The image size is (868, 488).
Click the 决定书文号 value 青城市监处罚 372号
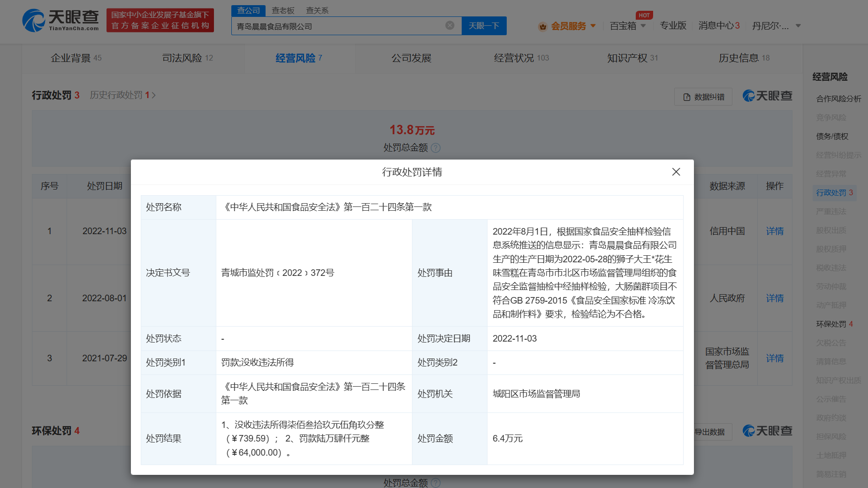coord(278,273)
